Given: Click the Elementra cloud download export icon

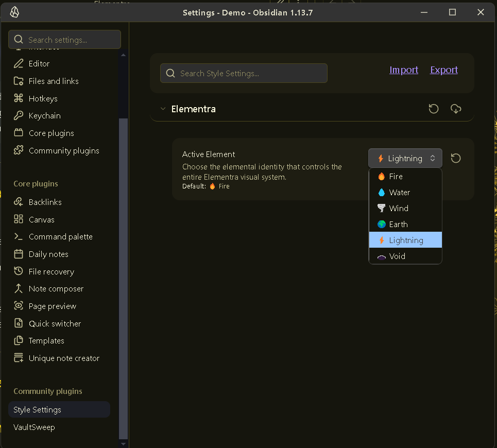Looking at the screenshot, I should 456,109.
